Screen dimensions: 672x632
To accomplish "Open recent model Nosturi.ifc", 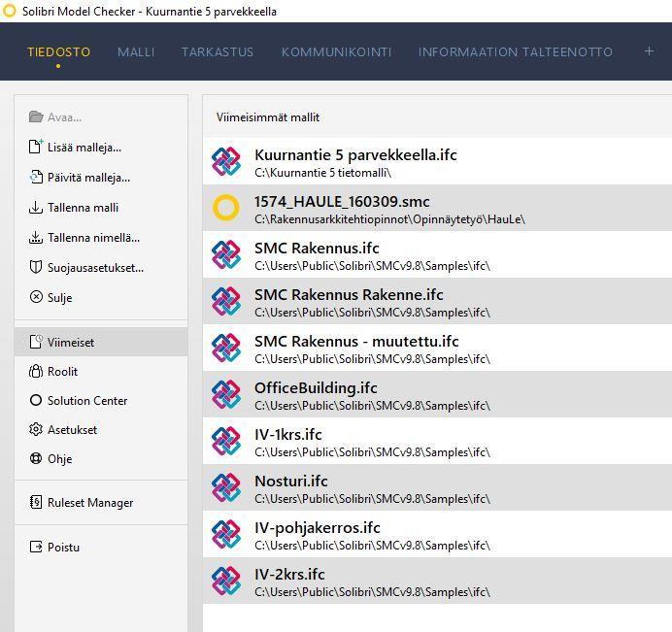I will click(437, 487).
